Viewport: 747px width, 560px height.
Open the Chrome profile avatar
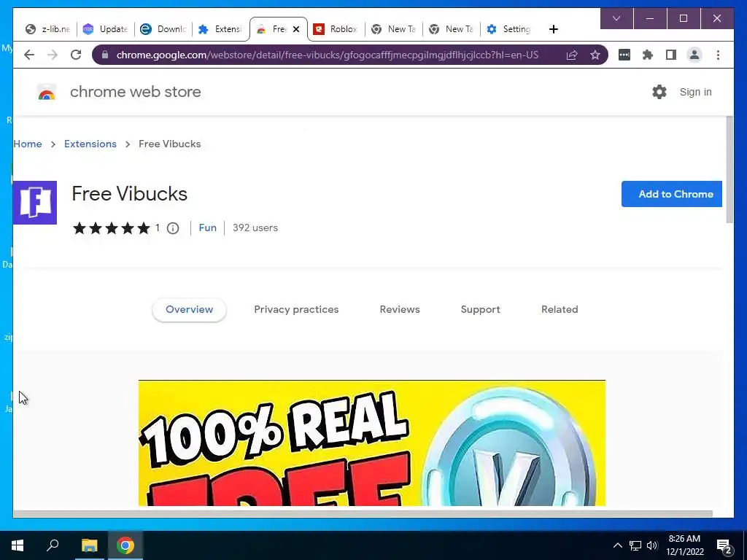click(x=694, y=55)
